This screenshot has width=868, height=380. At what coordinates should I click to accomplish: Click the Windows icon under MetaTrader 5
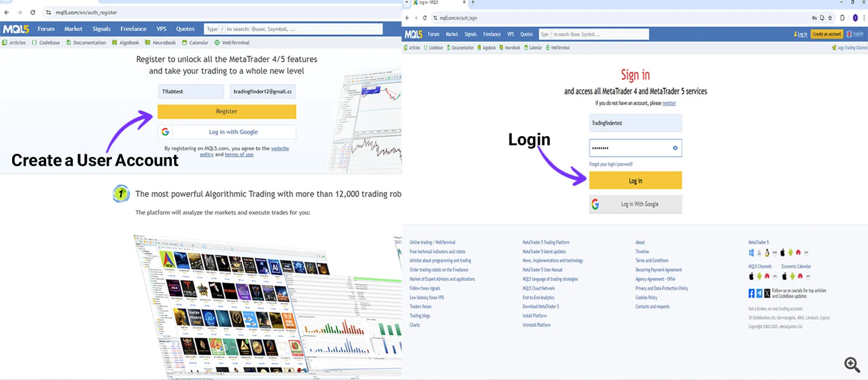752,253
